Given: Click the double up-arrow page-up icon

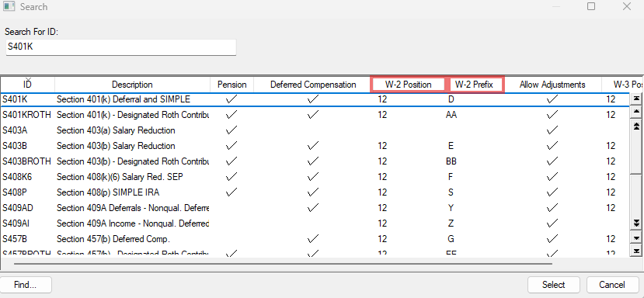Looking at the screenshot, I should 636,126.
